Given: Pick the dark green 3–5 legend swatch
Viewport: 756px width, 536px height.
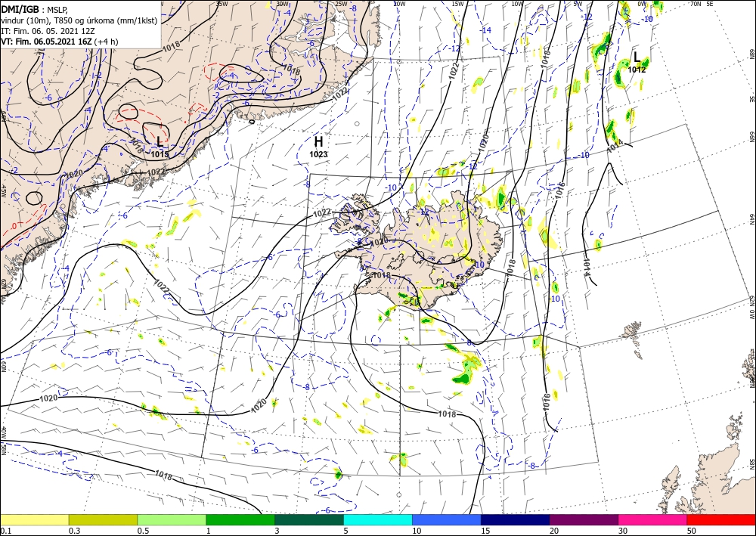Looking at the screenshot, I should coord(309,519).
